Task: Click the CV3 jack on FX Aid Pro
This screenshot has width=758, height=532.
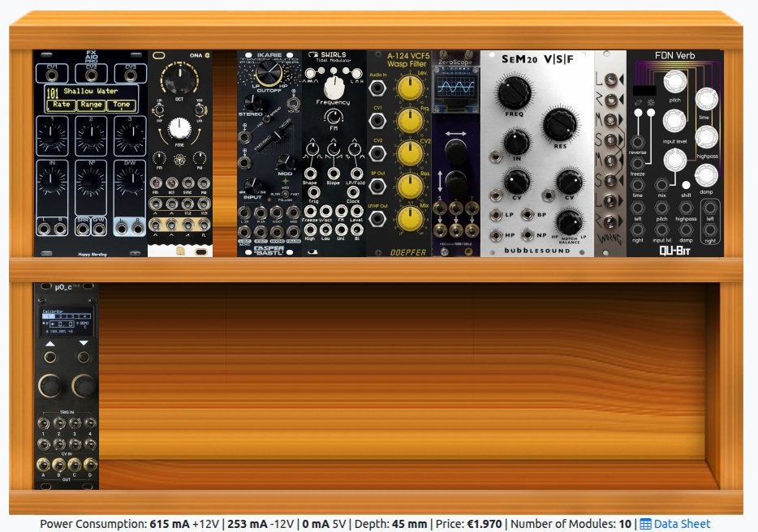Action: (130, 75)
